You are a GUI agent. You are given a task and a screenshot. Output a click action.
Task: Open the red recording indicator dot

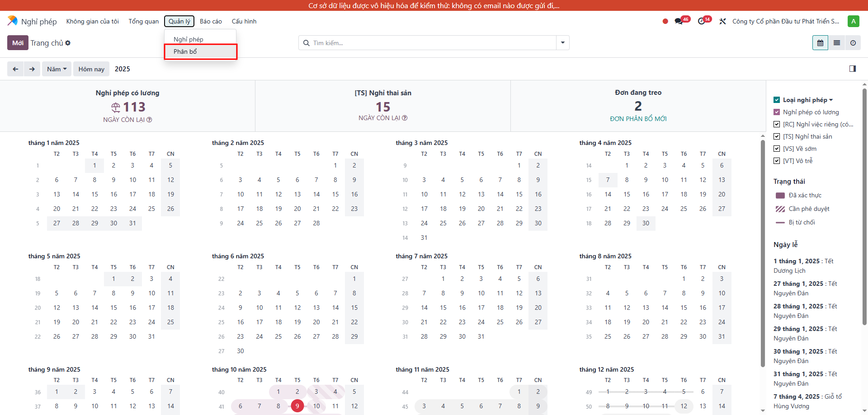point(665,21)
